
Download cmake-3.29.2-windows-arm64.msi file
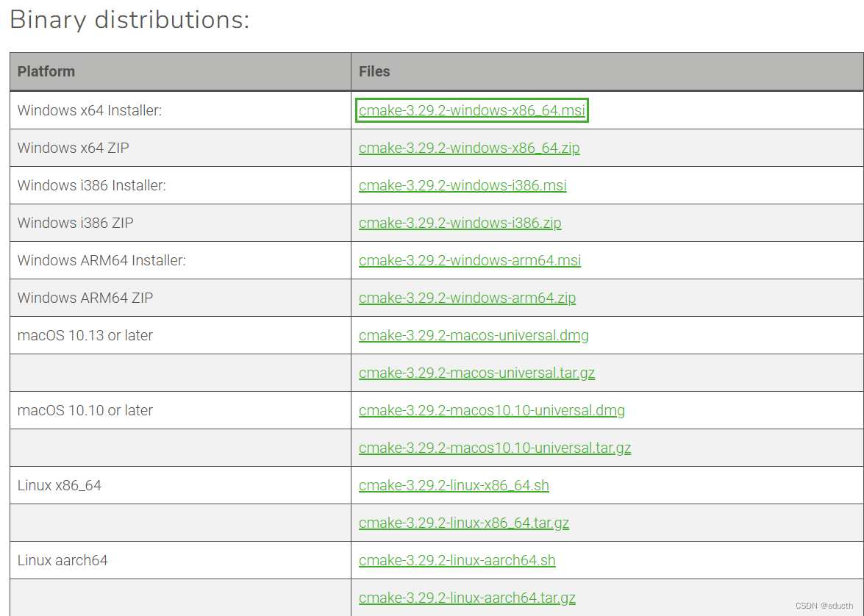(469, 260)
